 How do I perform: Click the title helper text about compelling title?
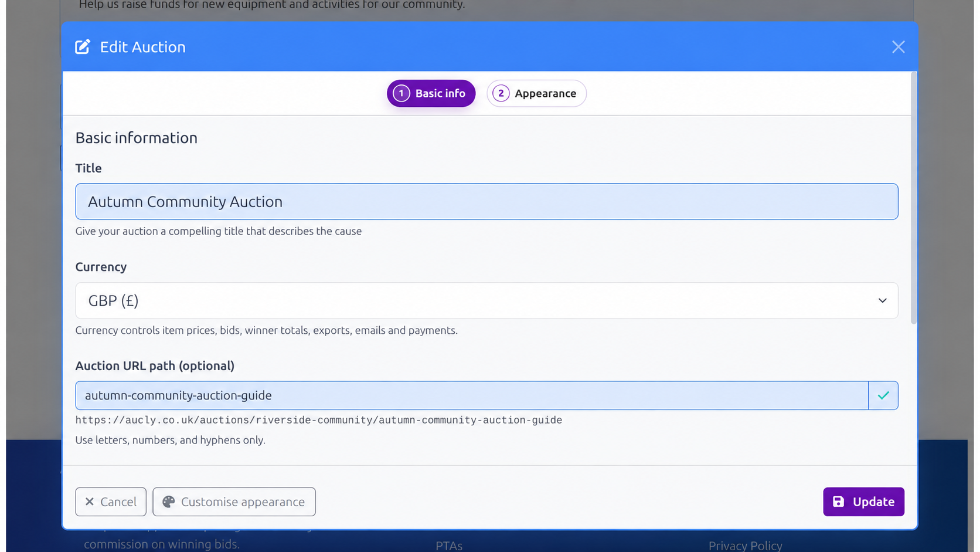[219, 231]
